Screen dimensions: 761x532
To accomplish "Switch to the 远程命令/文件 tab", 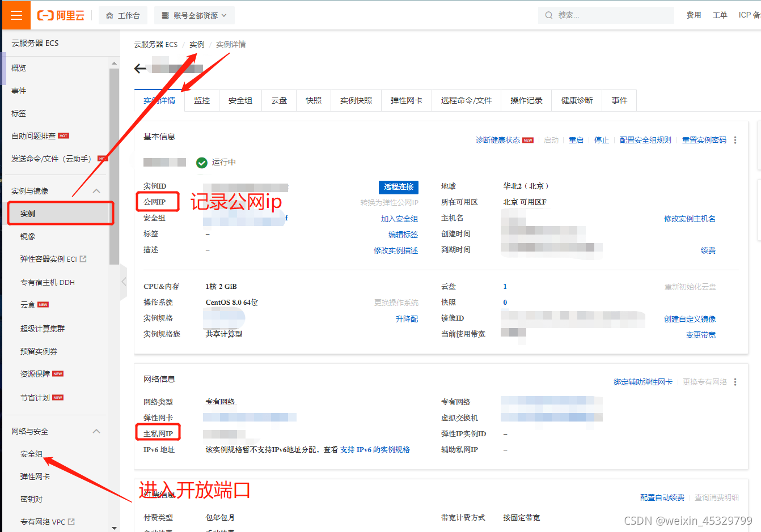I will [467, 100].
